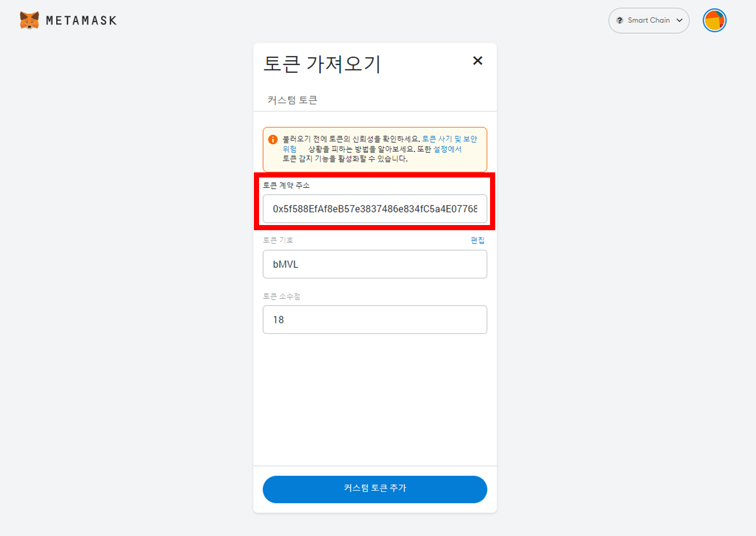The image size is (756, 536).
Task: Select the 커스텀 토큰 tab
Action: [292, 100]
